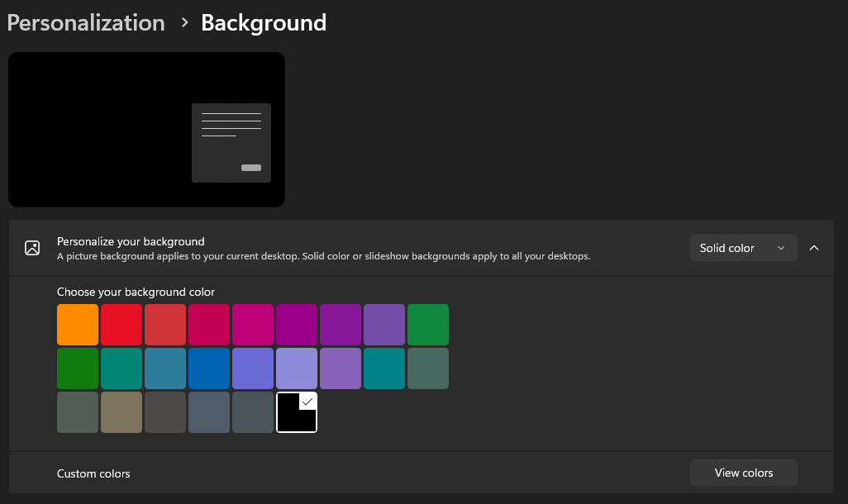Click the View colors button
This screenshot has width=848, height=504.
click(x=743, y=473)
